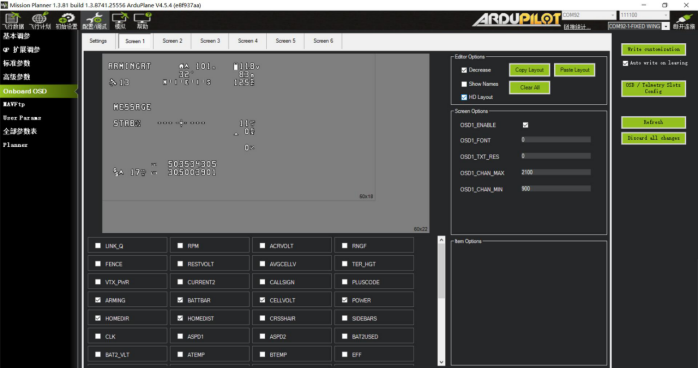
Task: Expand the COM32-1-FIXED WING dropdown
Action: [639, 26]
